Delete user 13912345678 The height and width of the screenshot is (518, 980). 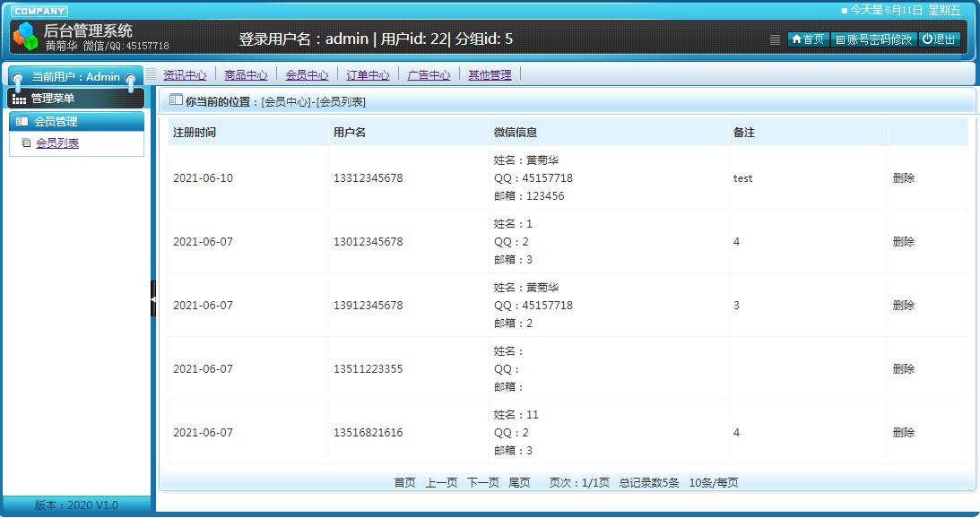(x=904, y=306)
